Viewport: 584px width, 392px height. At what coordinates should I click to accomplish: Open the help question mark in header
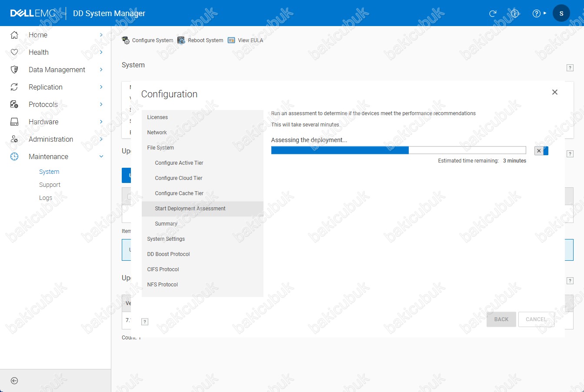coord(537,13)
